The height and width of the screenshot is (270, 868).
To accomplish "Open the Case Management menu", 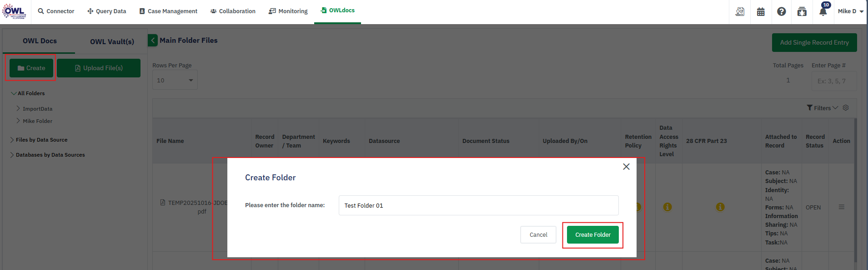I will [168, 11].
